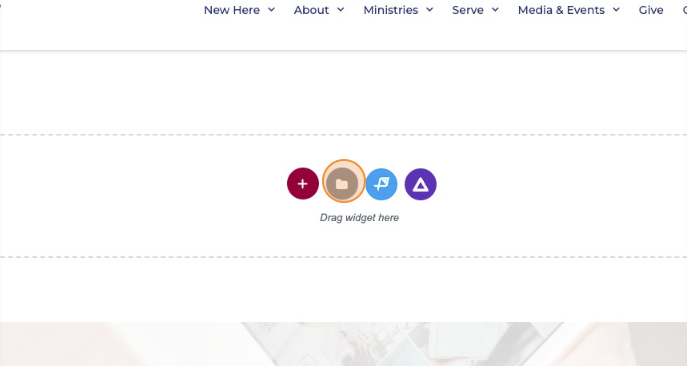This screenshot has width=687, height=366.
Task: Click the blue Envato-style kit icon
Action: tap(381, 184)
